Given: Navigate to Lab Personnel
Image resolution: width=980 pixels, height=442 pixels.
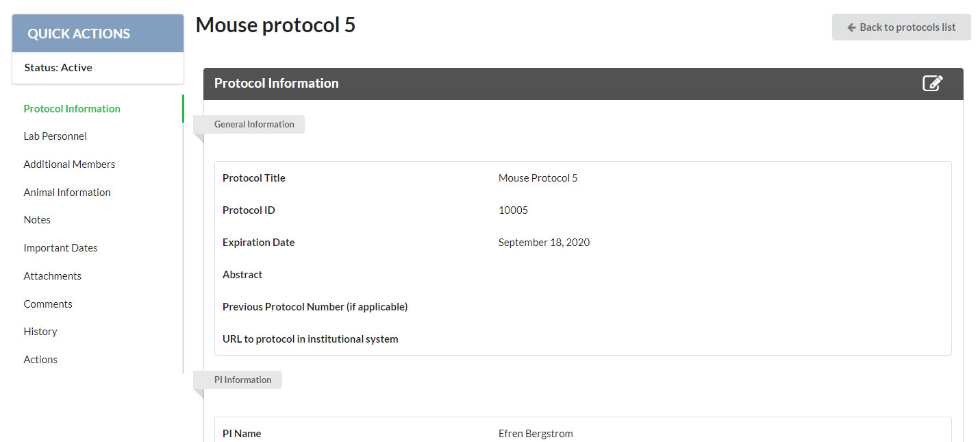Looking at the screenshot, I should [55, 136].
